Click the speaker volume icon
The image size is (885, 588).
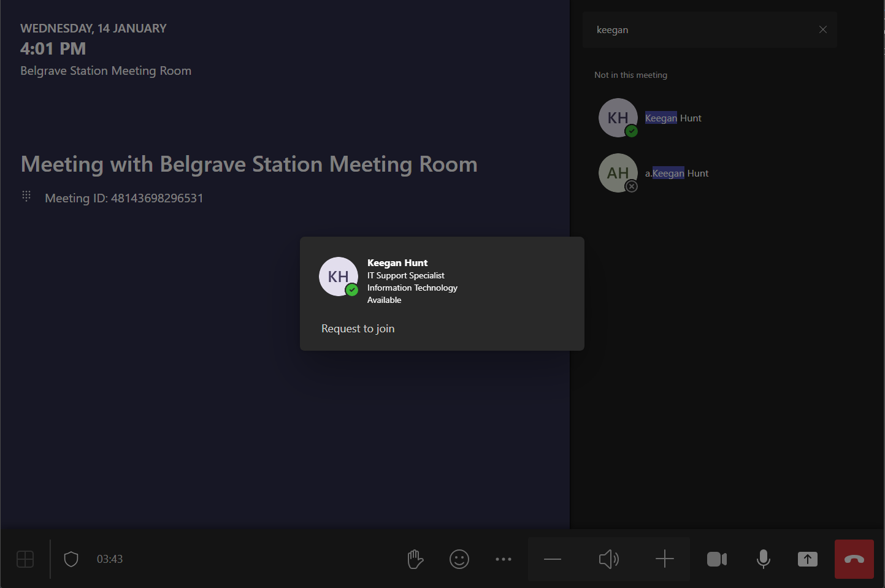click(608, 559)
